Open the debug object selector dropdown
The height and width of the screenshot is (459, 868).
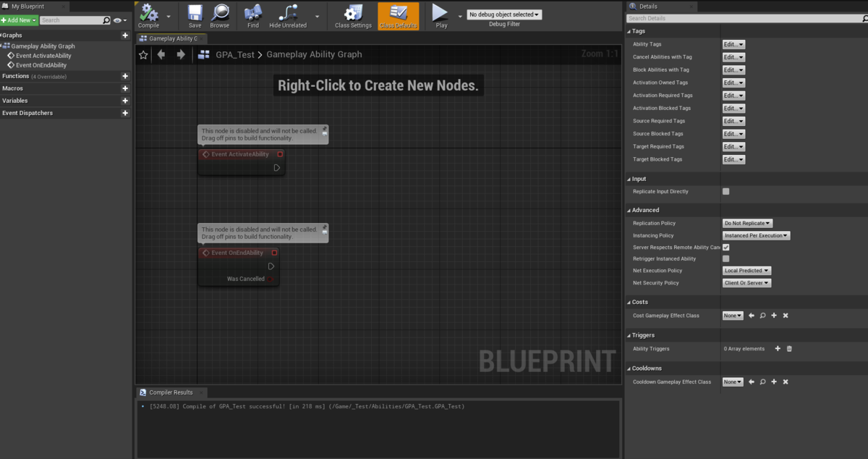tap(504, 14)
